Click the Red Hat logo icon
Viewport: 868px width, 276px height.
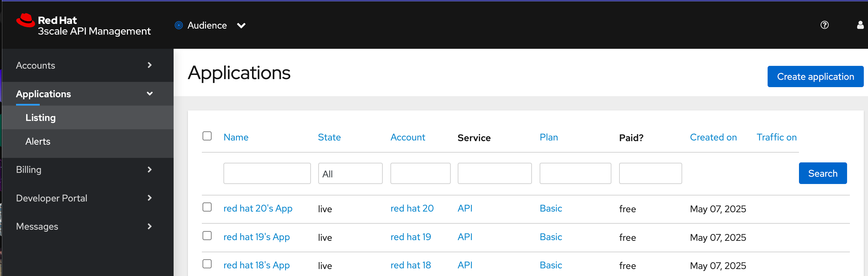[x=25, y=21]
